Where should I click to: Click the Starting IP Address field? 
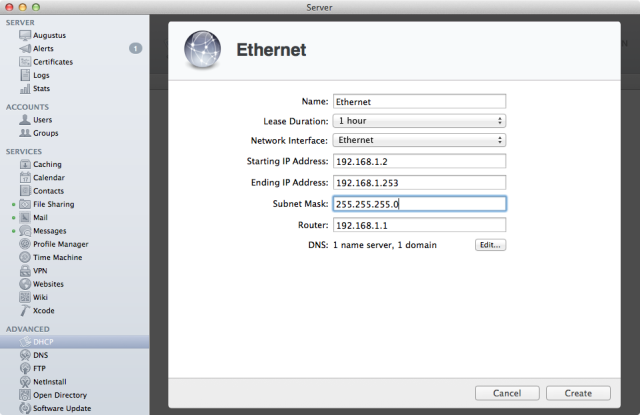[x=419, y=161]
